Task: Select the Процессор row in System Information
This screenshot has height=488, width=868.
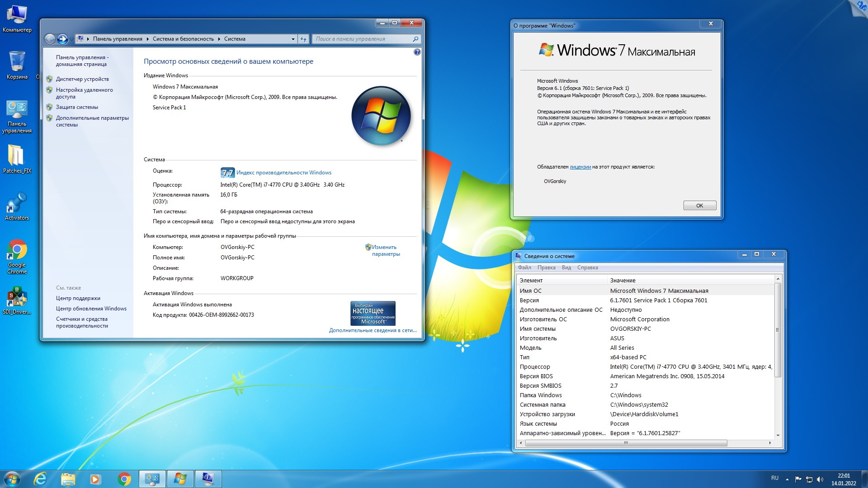Action: pos(645,366)
